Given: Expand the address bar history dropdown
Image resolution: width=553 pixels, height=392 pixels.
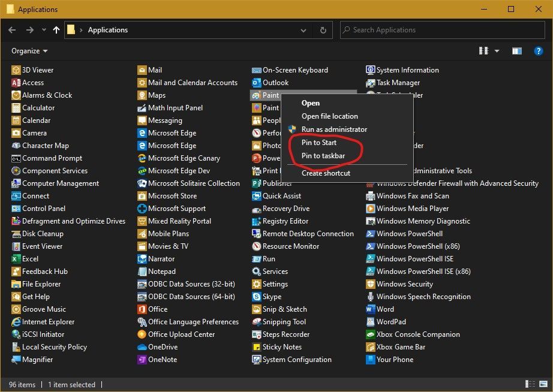Looking at the screenshot, I should point(303,31).
